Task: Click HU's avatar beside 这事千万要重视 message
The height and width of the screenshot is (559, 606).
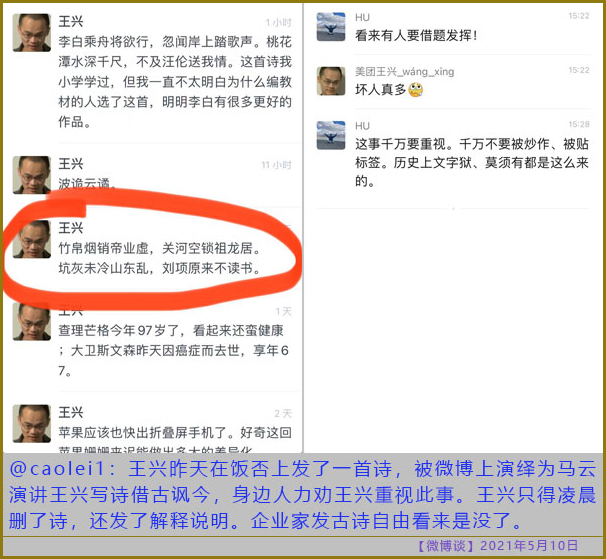Action: tap(331, 135)
